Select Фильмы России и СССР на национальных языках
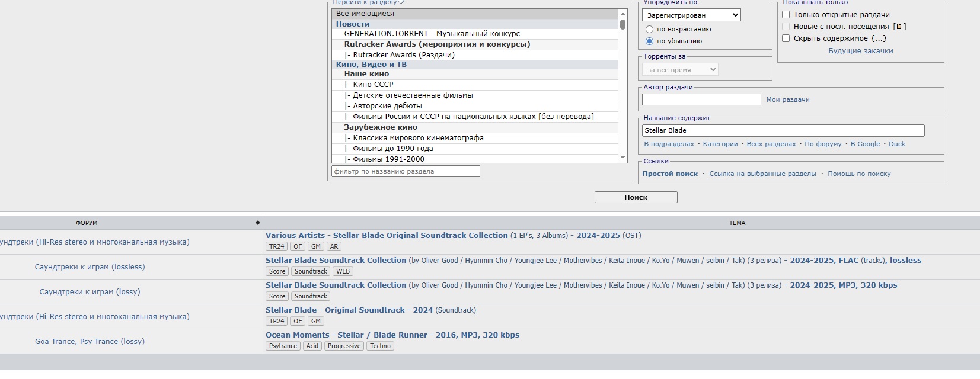Image resolution: width=980 pixels, height=379 pixels. (x=475, y=117)
